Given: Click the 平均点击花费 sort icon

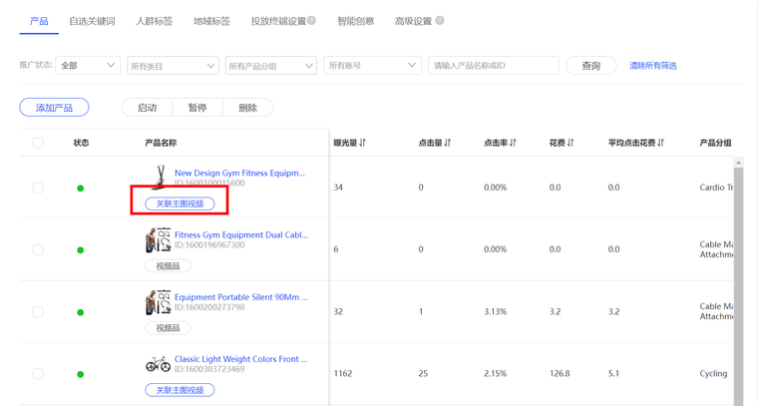Looking at the screenshot, I should click(x=661, y=143).
